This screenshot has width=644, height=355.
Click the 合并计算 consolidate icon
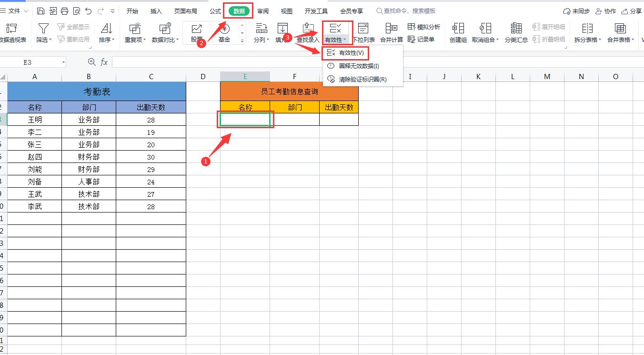coord(392,29)
